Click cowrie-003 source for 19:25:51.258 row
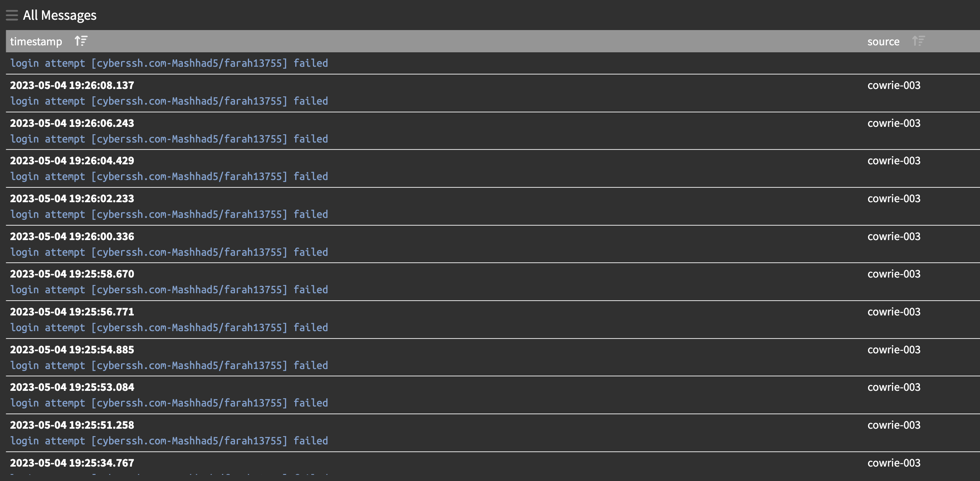 point(894,425)
